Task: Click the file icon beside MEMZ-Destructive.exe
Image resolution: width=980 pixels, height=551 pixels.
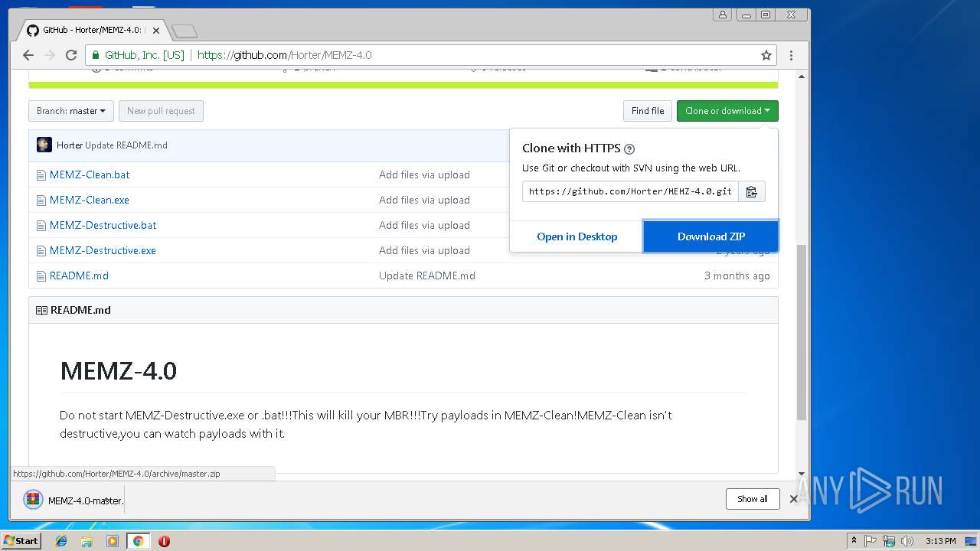Action: tap(41, 250)
